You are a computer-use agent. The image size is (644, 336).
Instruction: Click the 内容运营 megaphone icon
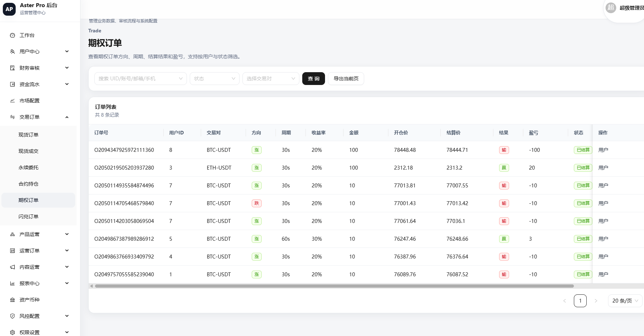(x=12, y=267)
